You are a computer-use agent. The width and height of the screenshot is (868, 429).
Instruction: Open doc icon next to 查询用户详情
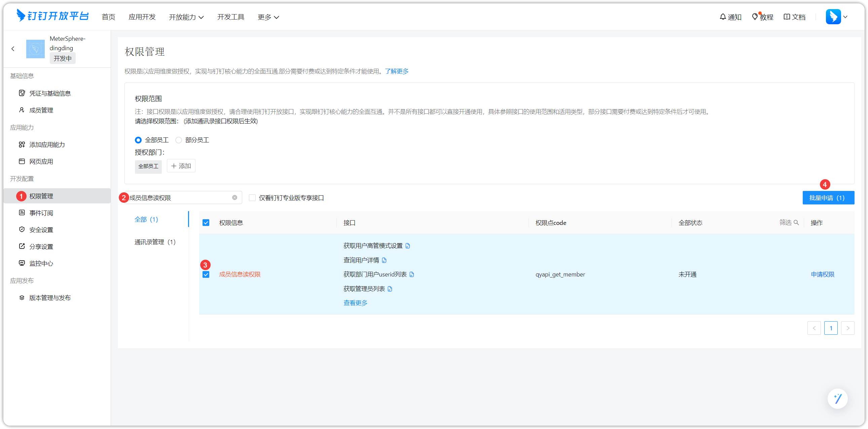(x=384, y=260)
